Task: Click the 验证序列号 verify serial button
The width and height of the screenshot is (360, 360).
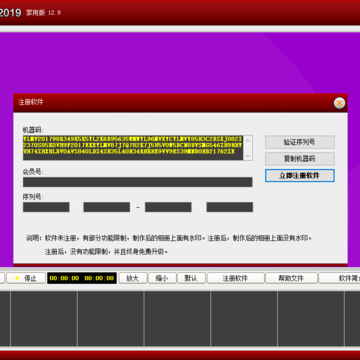Action: (x=300, y=142)
